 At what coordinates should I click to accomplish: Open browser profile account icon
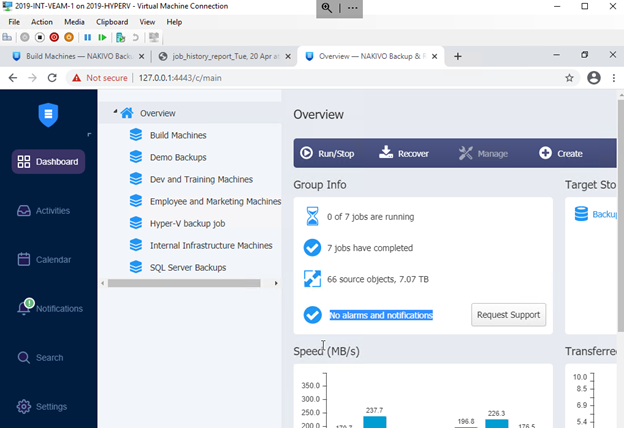pos(594,78)
